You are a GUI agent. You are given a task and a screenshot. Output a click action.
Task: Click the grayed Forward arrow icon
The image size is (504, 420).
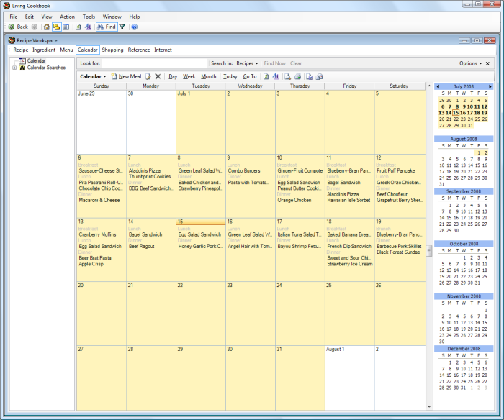pos(35,27)
